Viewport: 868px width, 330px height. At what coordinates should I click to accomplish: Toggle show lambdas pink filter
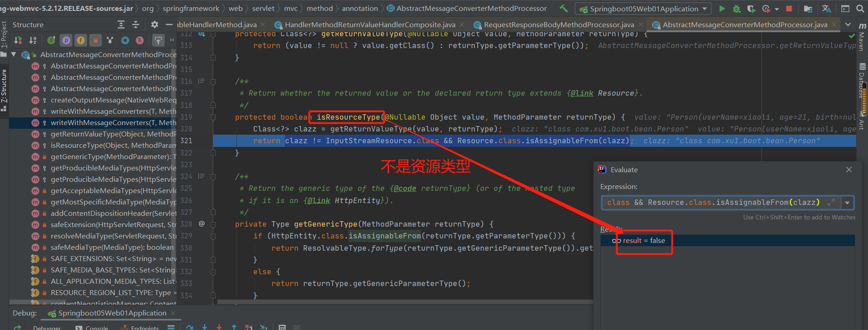click(140, 40)
